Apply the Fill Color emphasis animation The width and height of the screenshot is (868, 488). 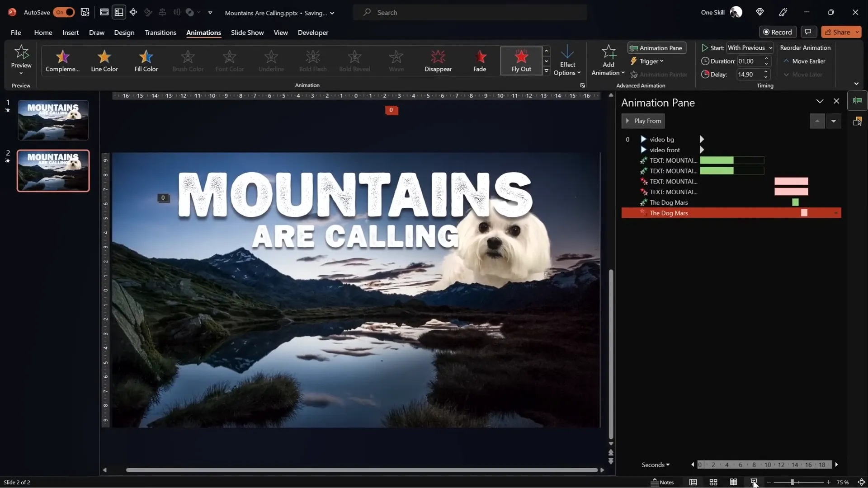pos(146,61)
